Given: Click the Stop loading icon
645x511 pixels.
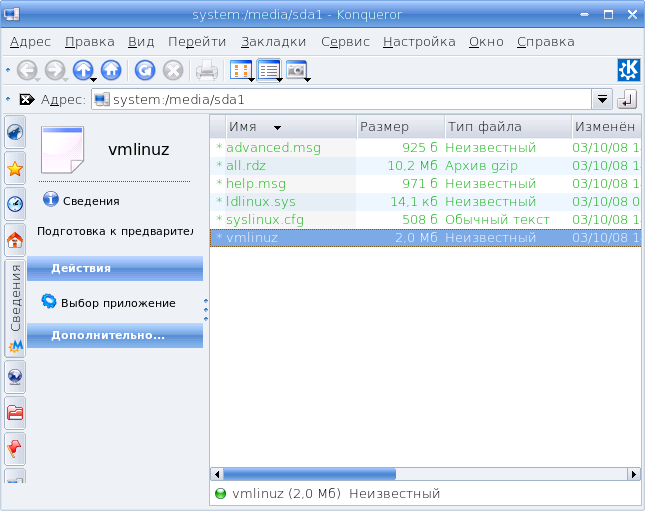Looking at the screenshot, I should tap(173, 70).
